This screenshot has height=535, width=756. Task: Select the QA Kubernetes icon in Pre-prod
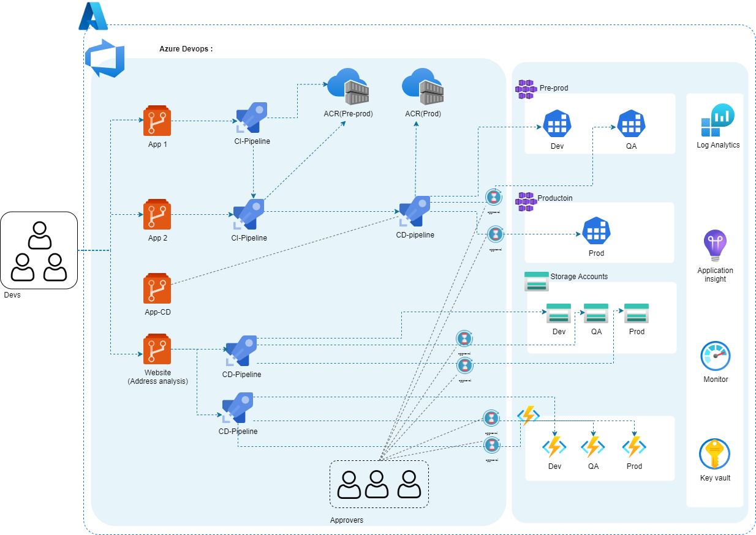pyautogui.click(x=631, y=125)
